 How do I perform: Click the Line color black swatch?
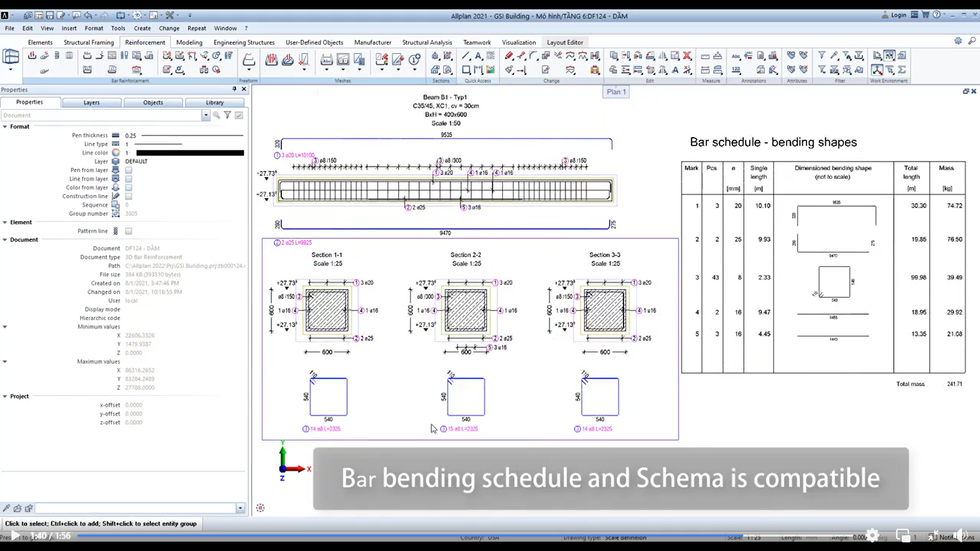(x=190, y=153)
